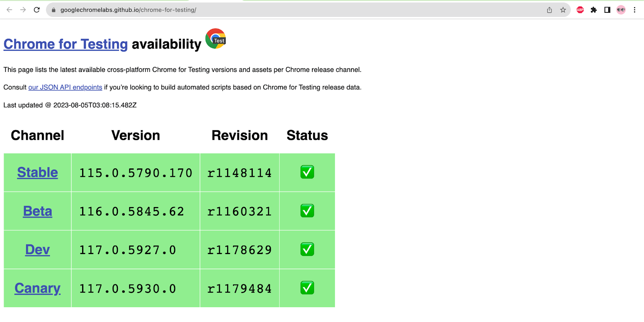Click revision r1160321 cell

[239, 211]
